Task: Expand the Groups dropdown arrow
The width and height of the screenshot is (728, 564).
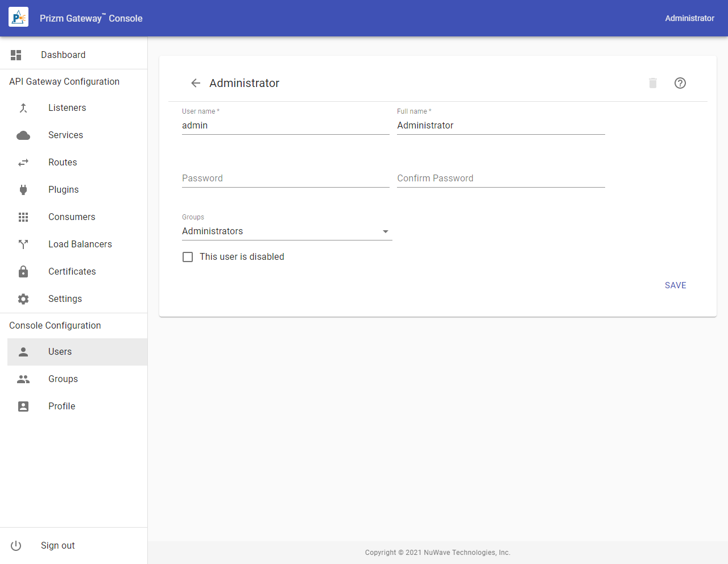Action: point(386,231)
